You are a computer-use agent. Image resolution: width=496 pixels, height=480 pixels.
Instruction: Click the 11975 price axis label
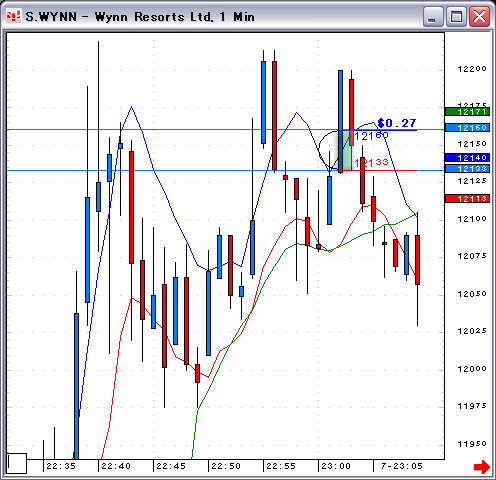coord(472,406)
